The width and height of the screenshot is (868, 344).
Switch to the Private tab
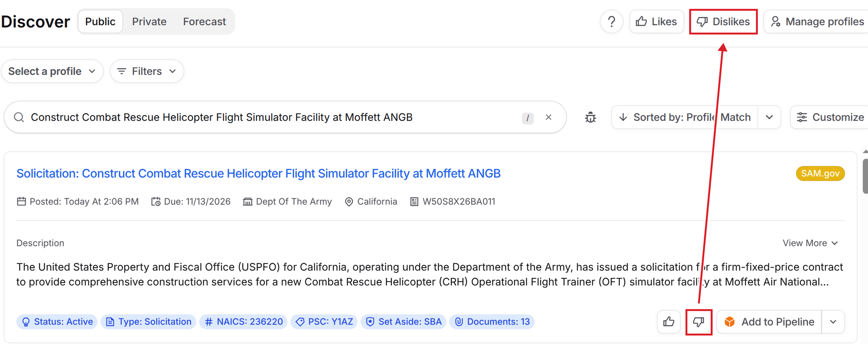(x=149, y=21)
